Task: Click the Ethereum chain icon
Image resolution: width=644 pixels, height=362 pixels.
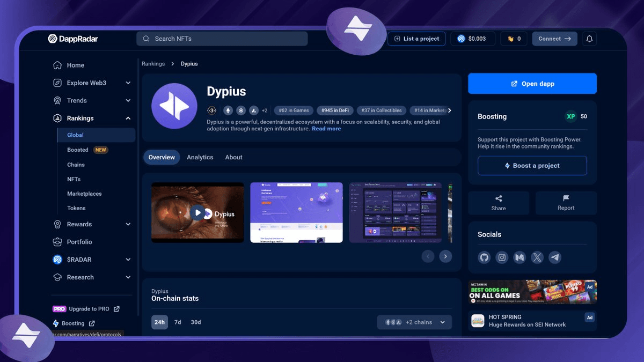Action: pos(228,110)
